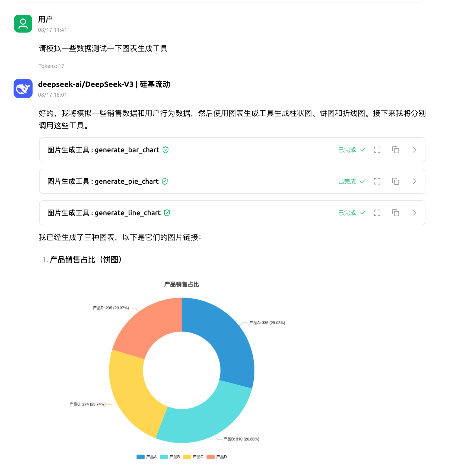Expand the generate_pie_chart tool call chevron

tap(414, 181)
